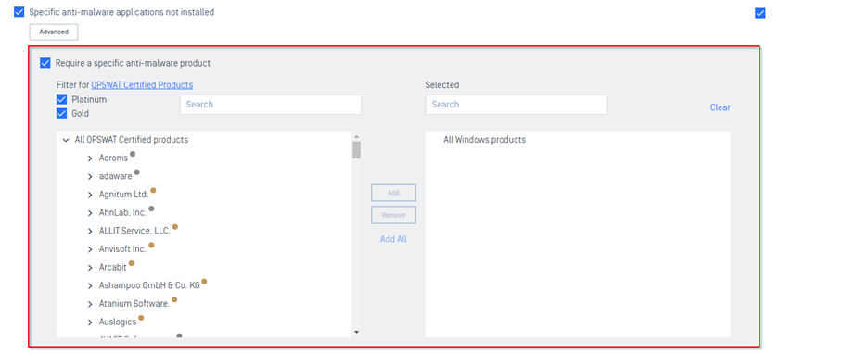Viewport: 868px width, 354px height.
Task: Click gold badge next to Ashampoo GmbH
Action: pyautogui.click(x=204, y=281)
